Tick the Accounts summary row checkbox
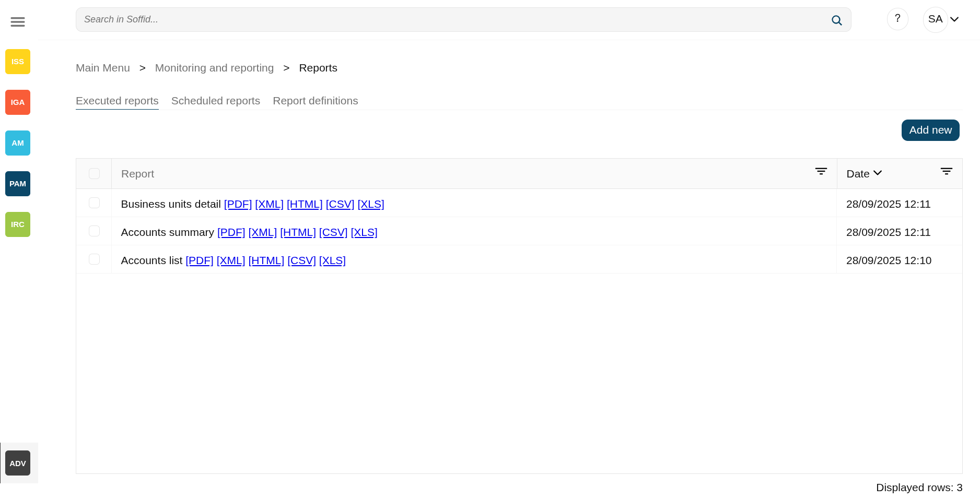Viewport: 980px width, 499px height. 94,231
